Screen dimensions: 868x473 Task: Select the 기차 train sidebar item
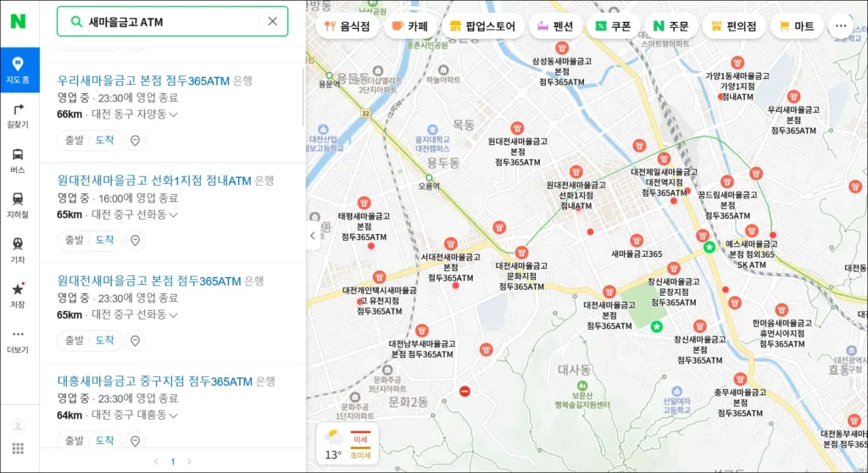coord(19,250)
